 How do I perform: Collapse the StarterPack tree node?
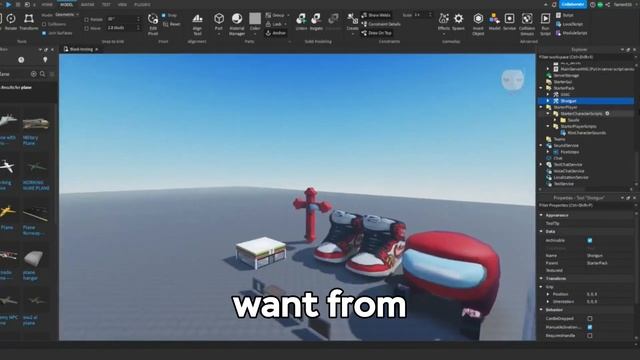(x=541, y=88)
